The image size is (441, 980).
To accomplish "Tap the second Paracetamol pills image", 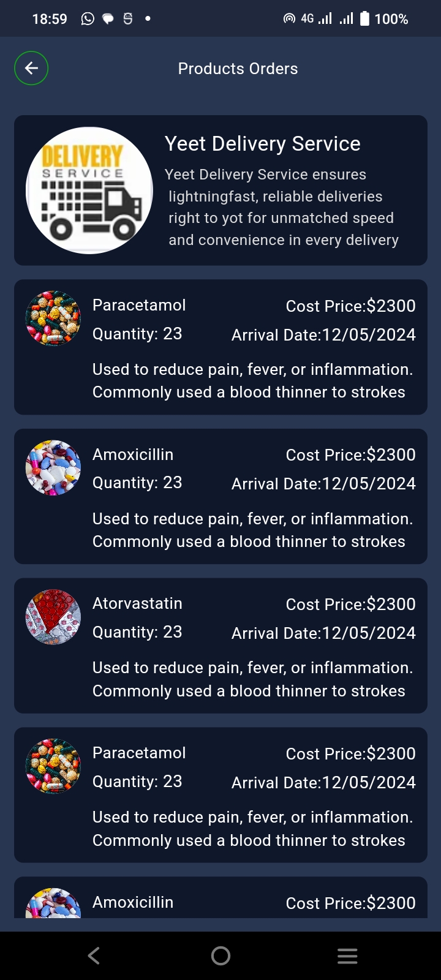I will (53, 766).
